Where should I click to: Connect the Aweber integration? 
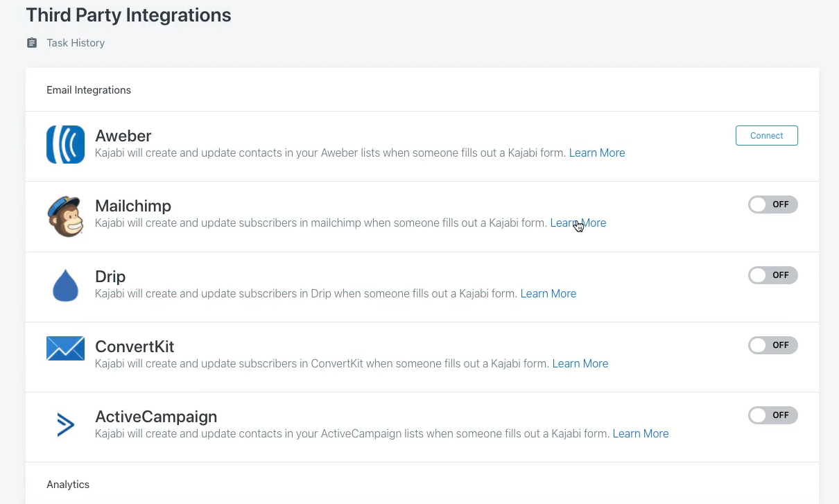pos(766,136)
